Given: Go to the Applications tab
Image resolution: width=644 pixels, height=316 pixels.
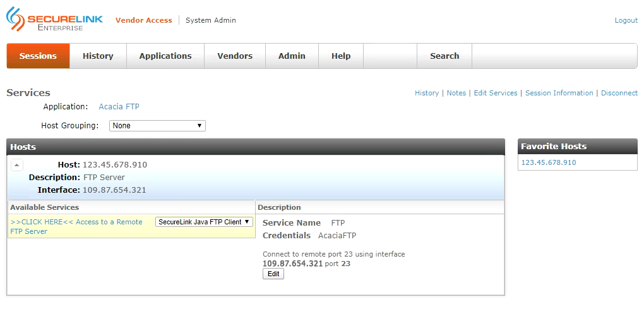Looking at the screenshot, I should (165, 56).
